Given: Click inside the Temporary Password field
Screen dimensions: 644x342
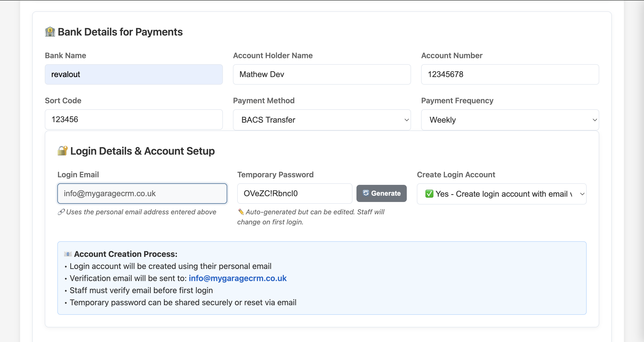Looking at the screenshot, I should (x=294, y=193).
